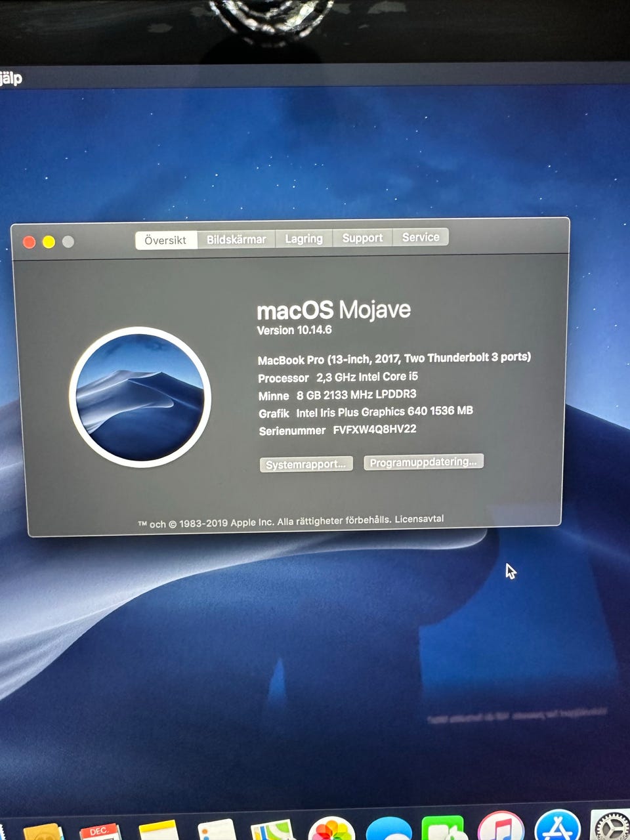
Task: Open System Preferences gear in dock
Action: (610, 825)
